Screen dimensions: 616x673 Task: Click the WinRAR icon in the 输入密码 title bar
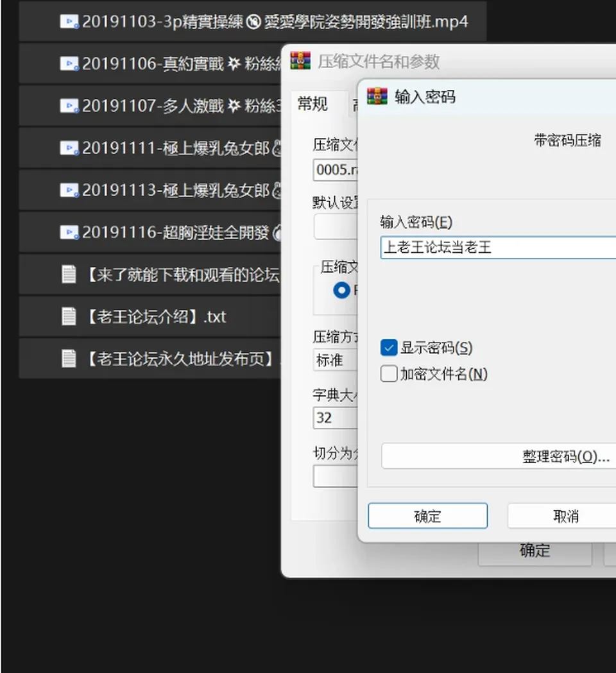click(377, 97)
